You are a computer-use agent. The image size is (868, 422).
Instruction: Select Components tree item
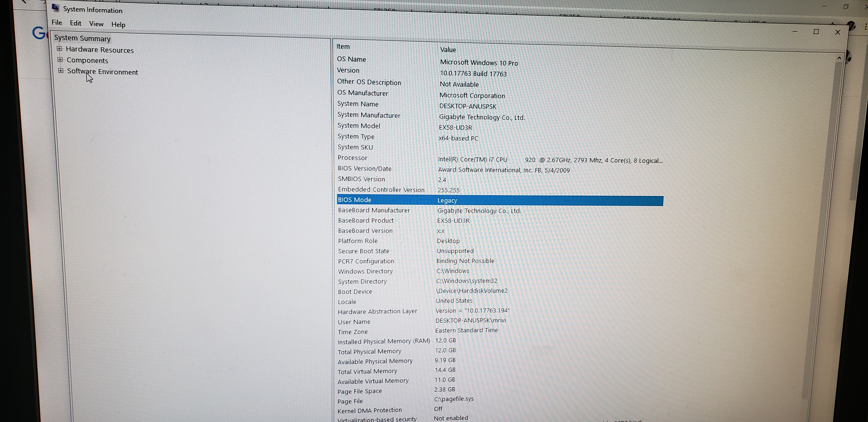(87, 60)
